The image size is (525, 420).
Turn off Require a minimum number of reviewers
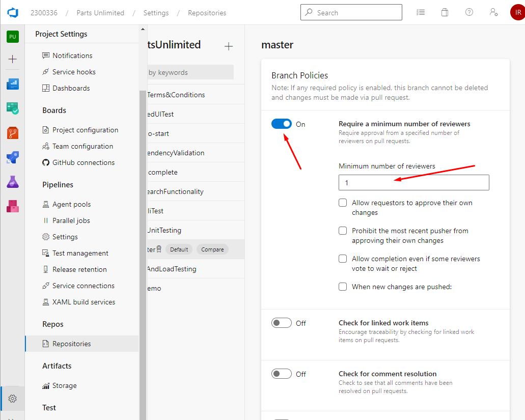click(282, 124)
